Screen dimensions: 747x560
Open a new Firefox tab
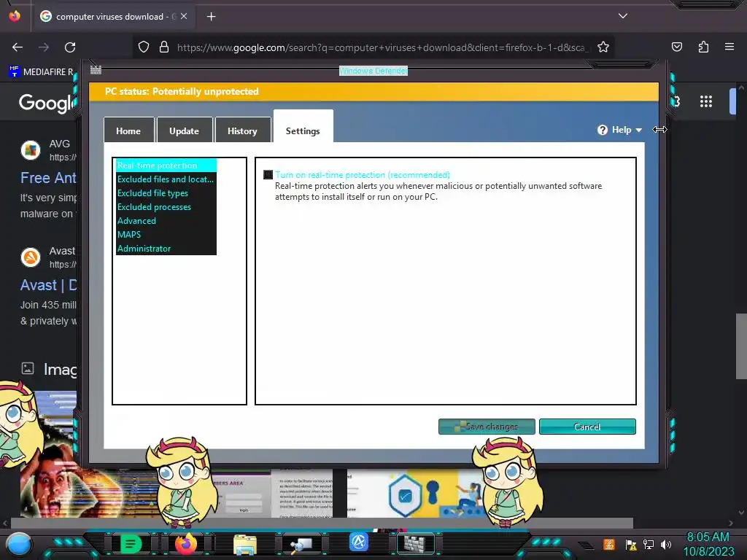(211, 17)
